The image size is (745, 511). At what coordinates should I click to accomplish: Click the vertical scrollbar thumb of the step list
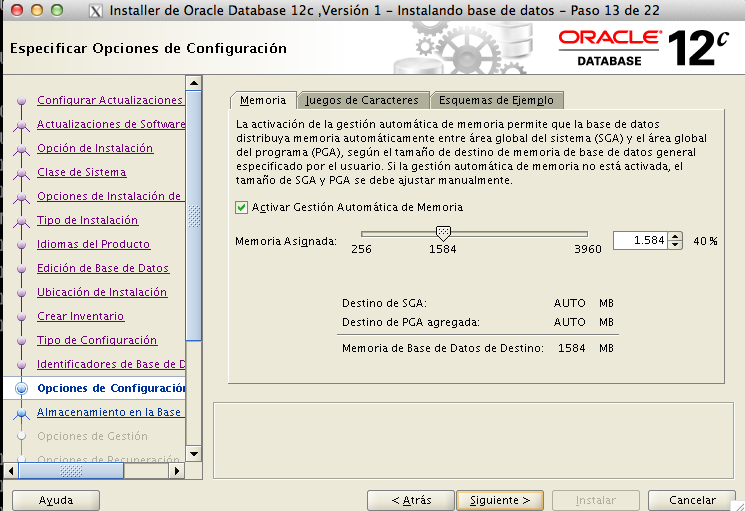pos(193,216)
